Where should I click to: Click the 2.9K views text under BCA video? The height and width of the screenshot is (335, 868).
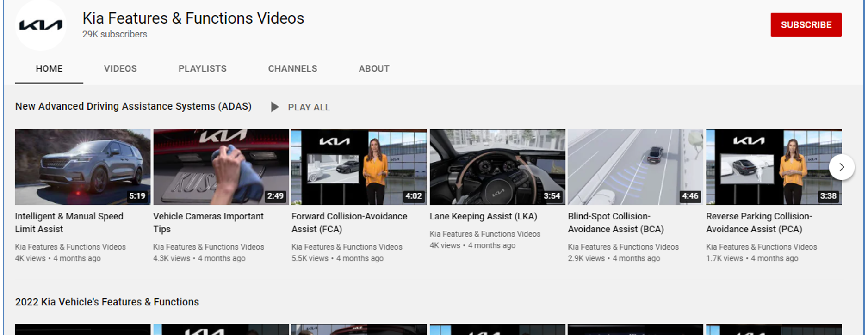point(586,258)
